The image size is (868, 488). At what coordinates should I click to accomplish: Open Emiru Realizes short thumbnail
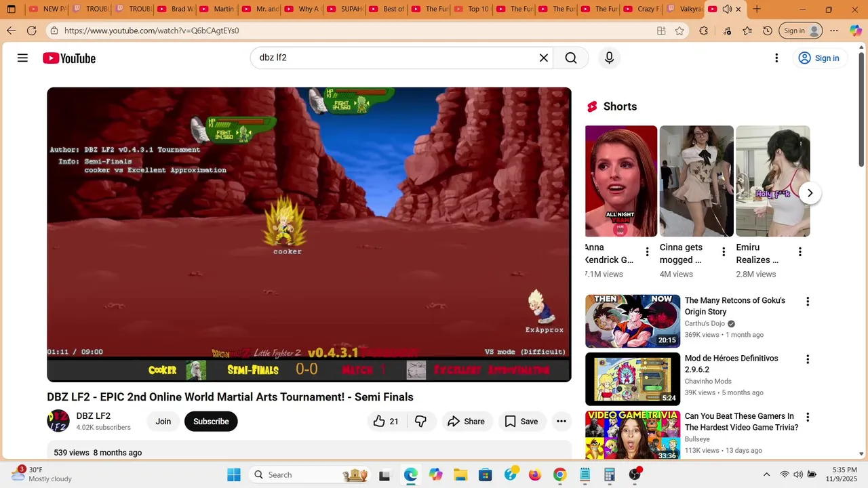[x=773, y=181]
